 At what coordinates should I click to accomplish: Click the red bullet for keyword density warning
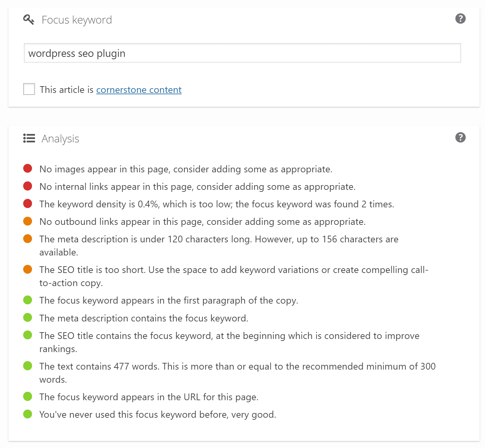(x=28, y=203)
